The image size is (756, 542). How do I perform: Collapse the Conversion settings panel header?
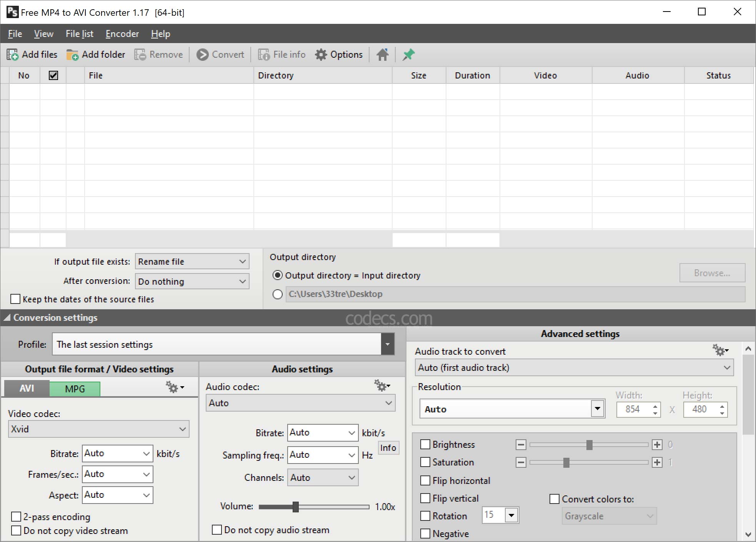point(50,318)
